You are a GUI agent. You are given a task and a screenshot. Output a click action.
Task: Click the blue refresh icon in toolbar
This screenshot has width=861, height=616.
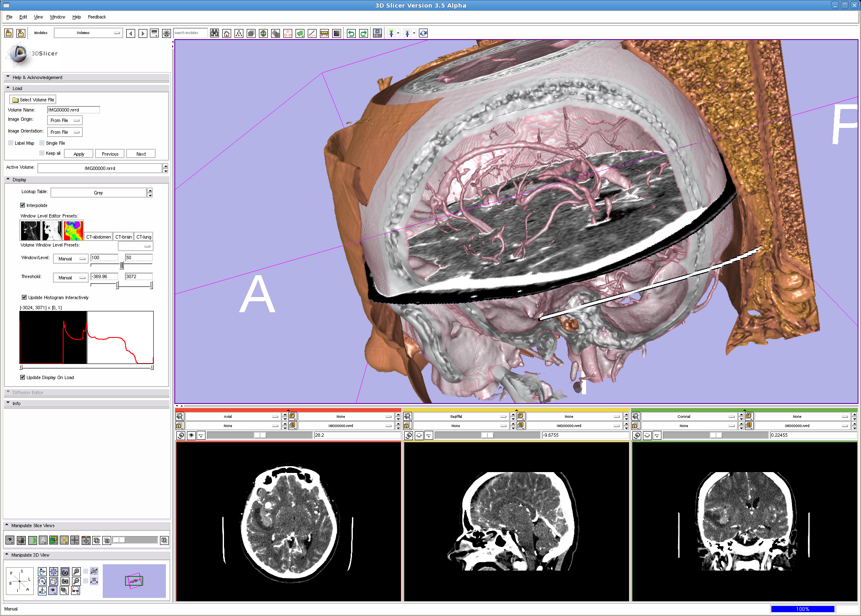pos(423,34)
